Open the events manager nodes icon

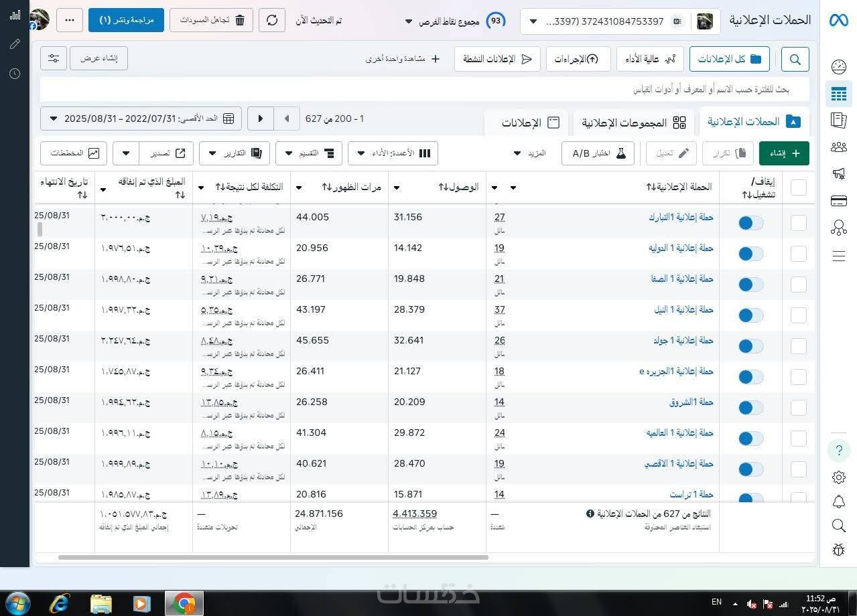click(x=838, y=228)
